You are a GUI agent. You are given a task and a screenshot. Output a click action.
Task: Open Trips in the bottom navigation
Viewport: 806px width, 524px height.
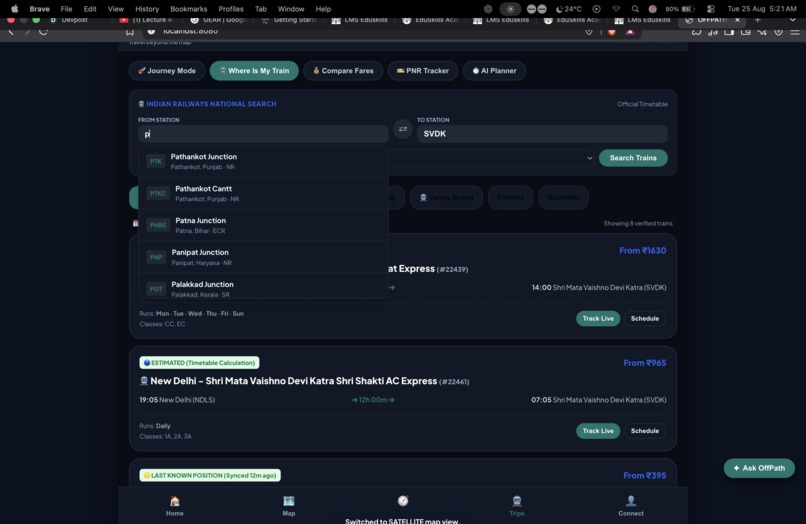517,506
